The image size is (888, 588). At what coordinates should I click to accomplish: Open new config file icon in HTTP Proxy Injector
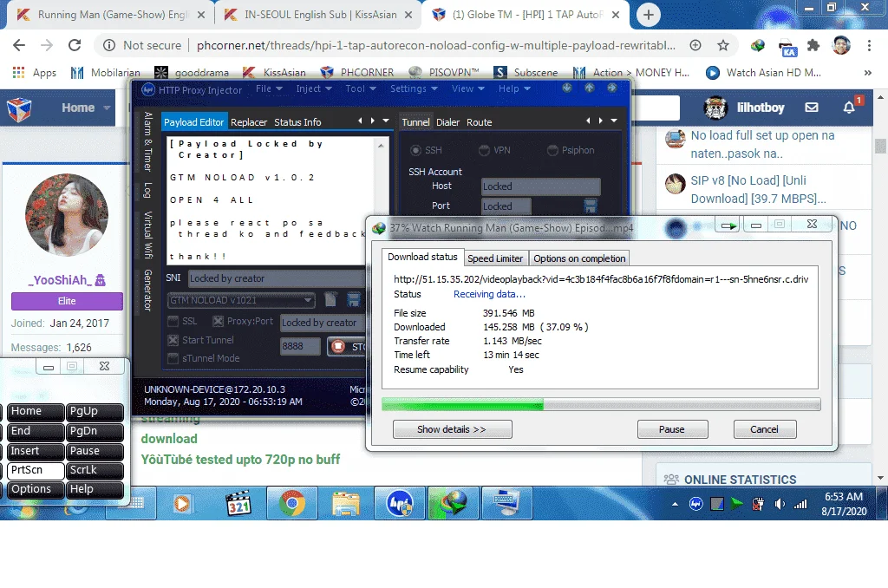330,299
